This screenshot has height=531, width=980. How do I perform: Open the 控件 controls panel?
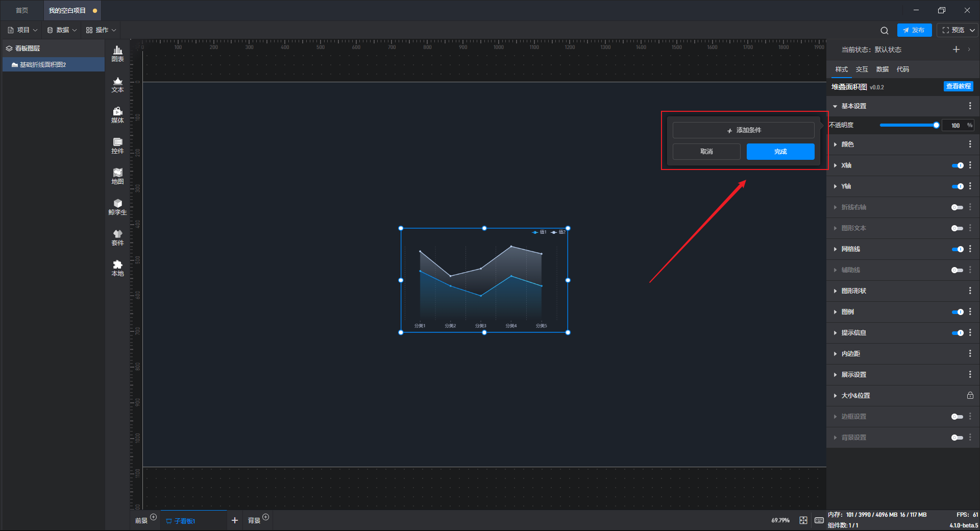117,146
